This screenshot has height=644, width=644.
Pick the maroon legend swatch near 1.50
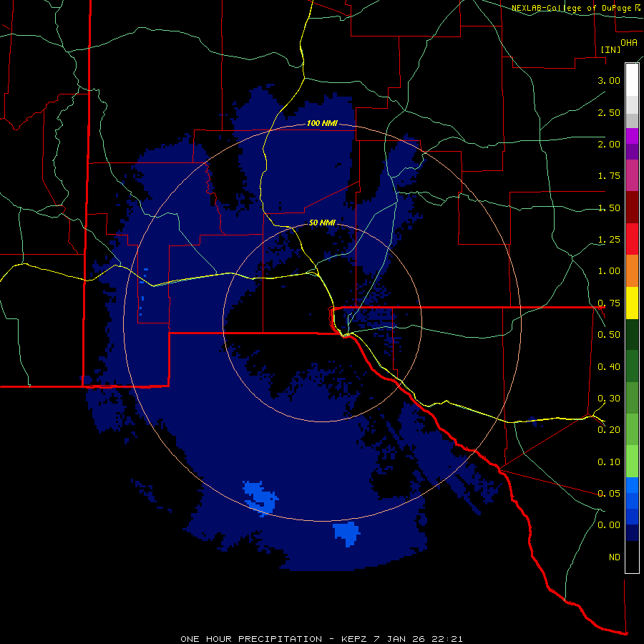[632, 208]
